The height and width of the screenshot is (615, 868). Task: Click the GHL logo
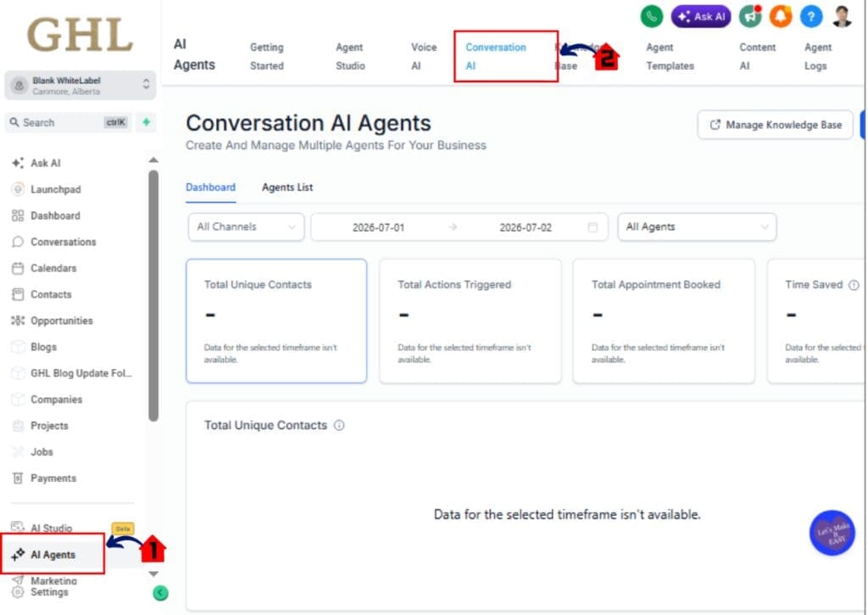pos(81,35)
